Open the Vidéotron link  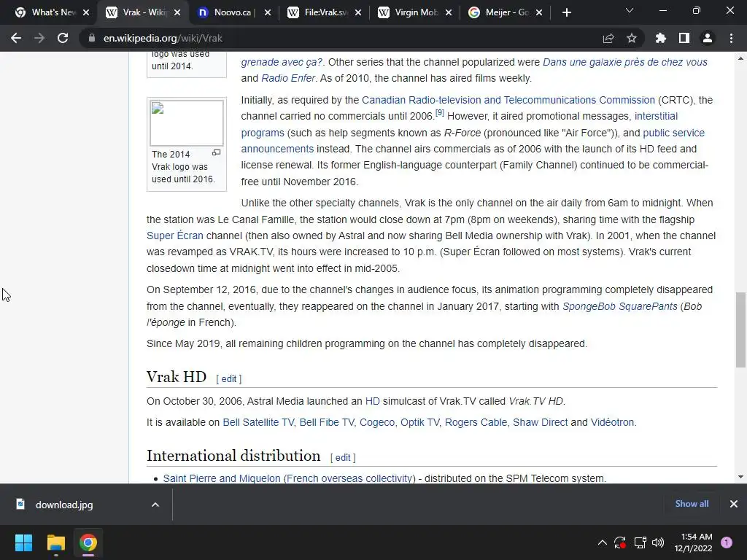pyautogui.click(x=612, y=422)
